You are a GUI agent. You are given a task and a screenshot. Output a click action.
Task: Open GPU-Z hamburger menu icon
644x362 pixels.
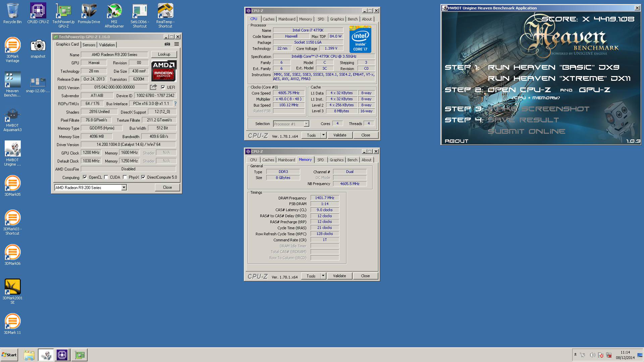tap(176, 44)
